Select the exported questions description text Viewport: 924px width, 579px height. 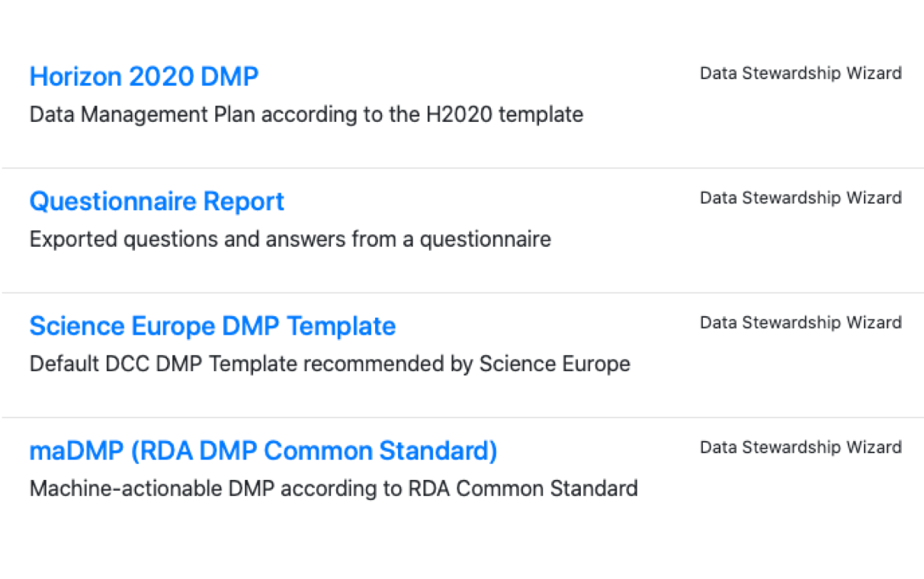[290, 238]
